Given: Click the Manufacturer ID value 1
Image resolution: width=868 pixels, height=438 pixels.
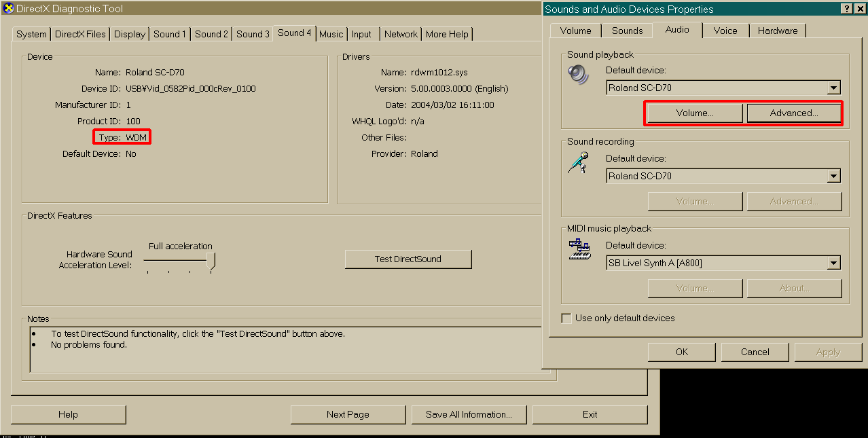Looking at the screenshot, I should [128, 105].
